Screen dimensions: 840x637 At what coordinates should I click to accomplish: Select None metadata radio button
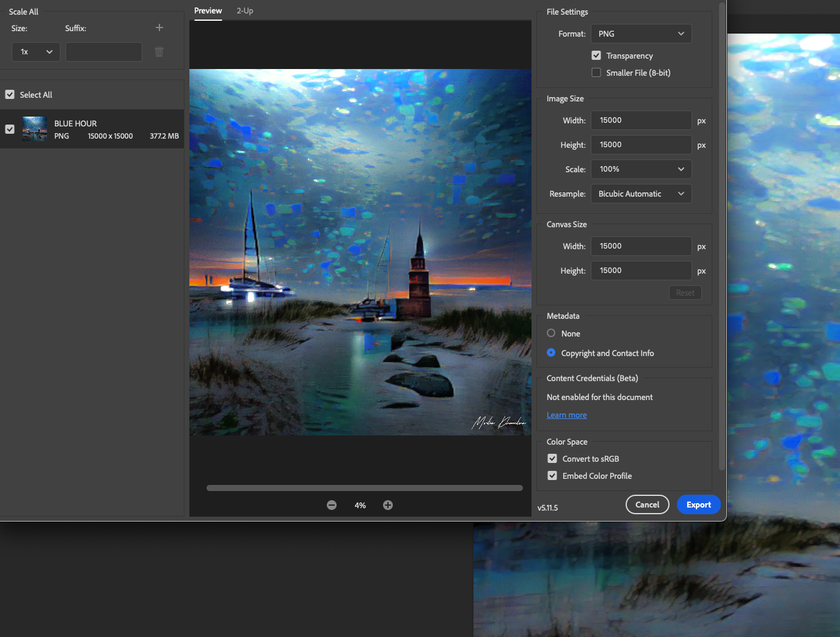pos(551,333)
